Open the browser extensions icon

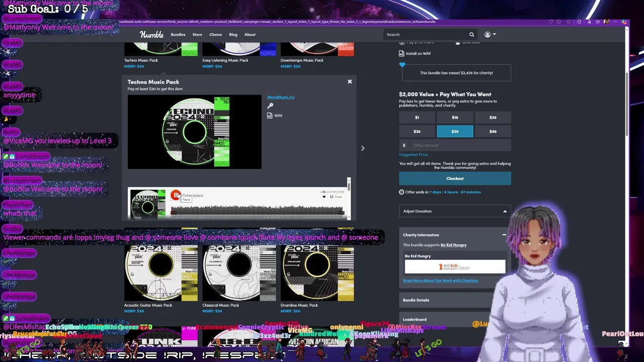pos(579,22)
